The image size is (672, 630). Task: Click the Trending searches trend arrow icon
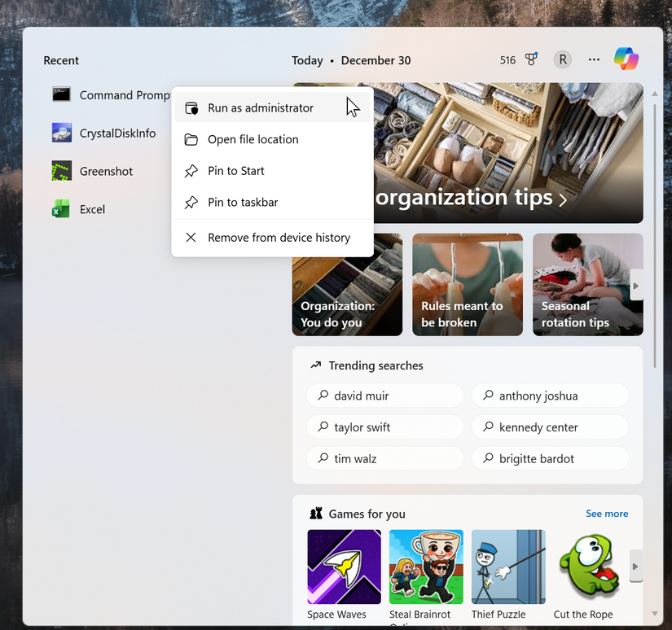click(x=315, y=365)
